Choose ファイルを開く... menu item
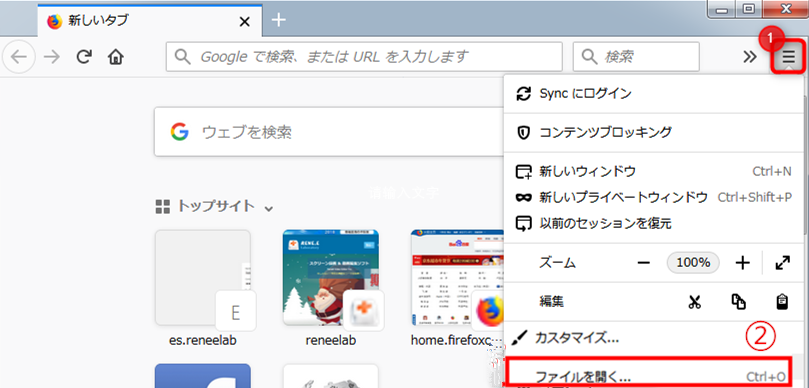809x388 pixels. pos(649,376)
